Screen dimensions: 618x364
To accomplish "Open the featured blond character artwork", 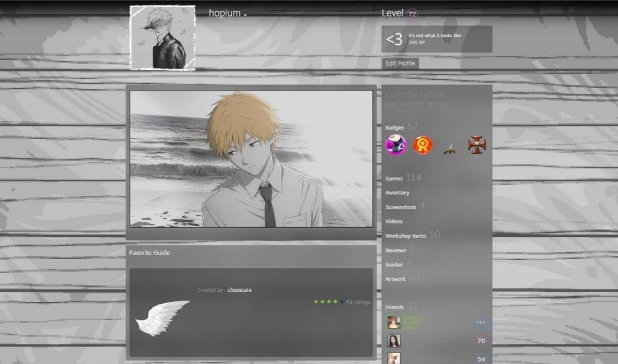I will (x=251, y=159).
